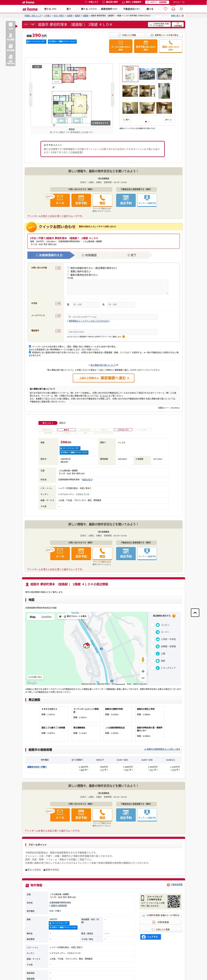Image resolution: width=207 pixels, height=980 pixels.
Task: Switch map to Satellite view
Action: click(x=46, y=617)
